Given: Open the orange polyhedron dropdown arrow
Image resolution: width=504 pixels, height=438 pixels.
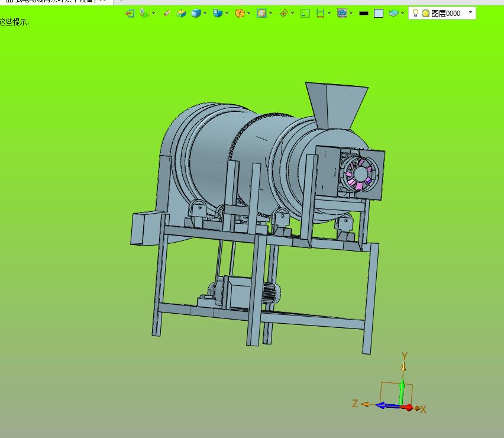Looking at the screenshot, I should coord(249,14).
